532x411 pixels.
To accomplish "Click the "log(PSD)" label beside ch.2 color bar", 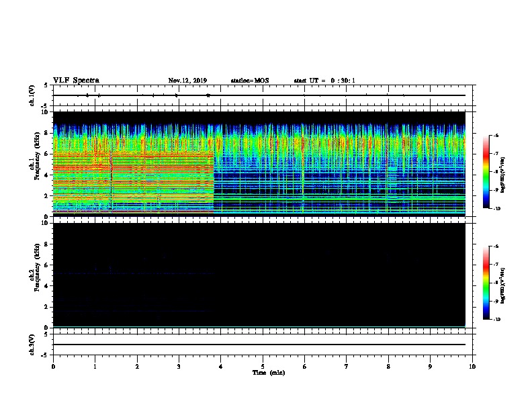I will click(503, 286).
